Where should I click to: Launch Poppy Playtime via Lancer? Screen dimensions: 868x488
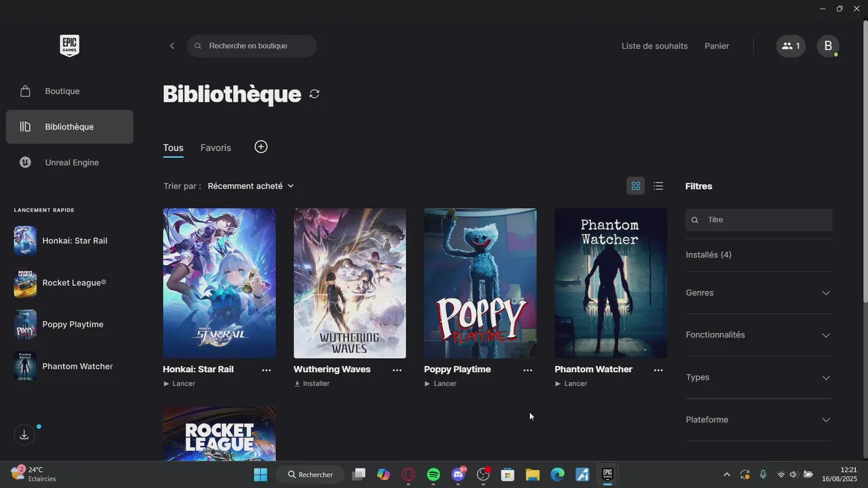[440, 384]
